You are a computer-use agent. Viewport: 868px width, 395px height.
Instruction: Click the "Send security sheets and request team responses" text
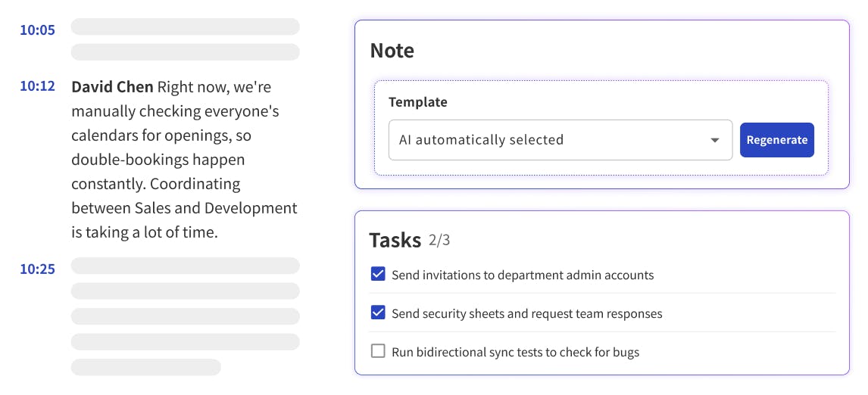tap(526, 313)
